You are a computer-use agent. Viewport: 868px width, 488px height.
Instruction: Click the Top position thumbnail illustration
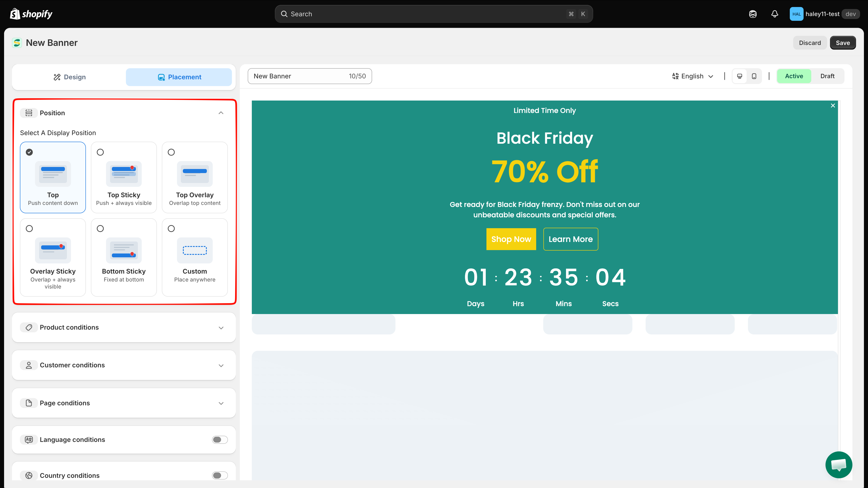pos(53,174)
